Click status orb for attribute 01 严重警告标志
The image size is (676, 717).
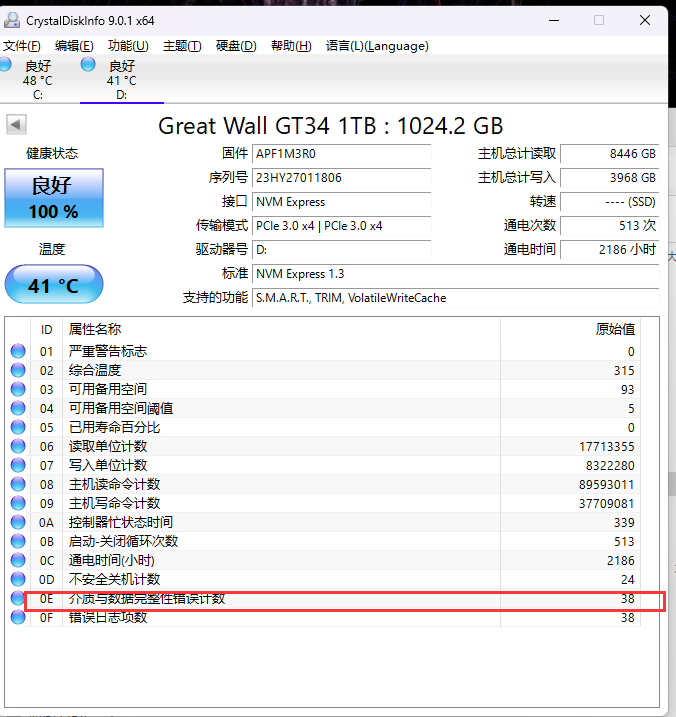[18, 351]
